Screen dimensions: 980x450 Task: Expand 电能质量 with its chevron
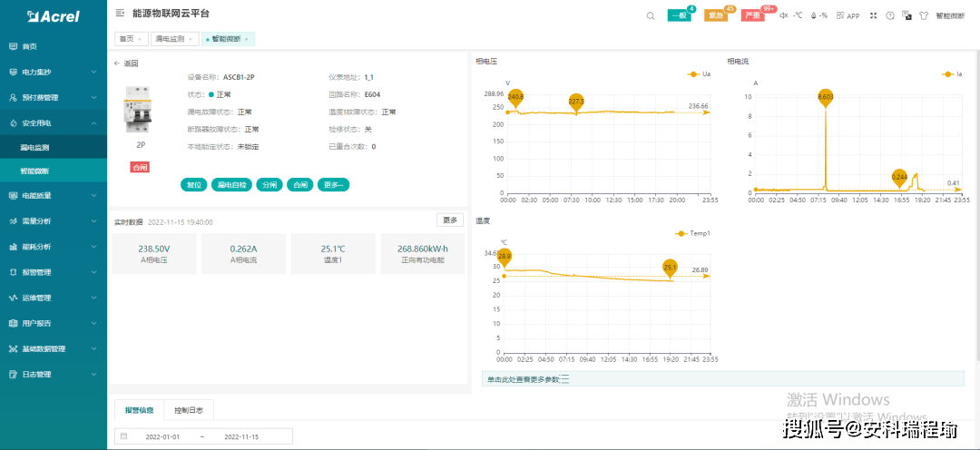pos(93,196)
